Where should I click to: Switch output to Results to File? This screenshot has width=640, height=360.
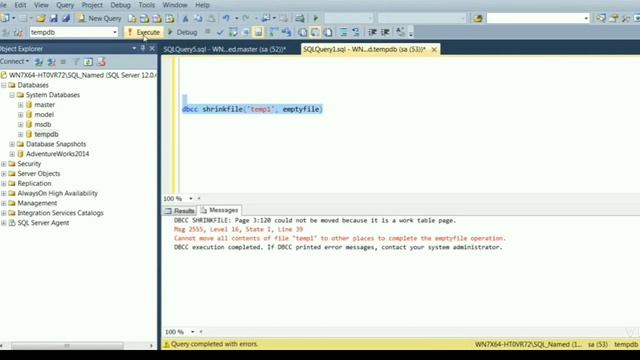pos(328,32)
